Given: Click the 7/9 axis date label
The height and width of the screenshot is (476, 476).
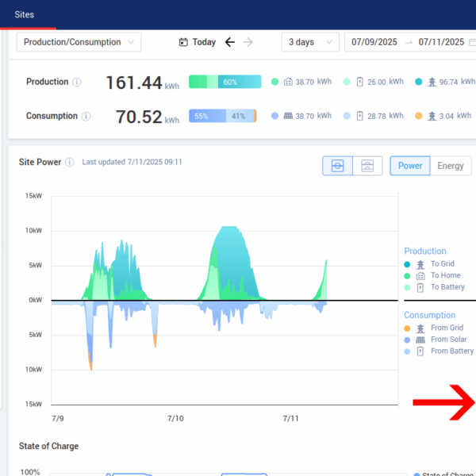Looking at the screenshot, I should coord(58,418).
